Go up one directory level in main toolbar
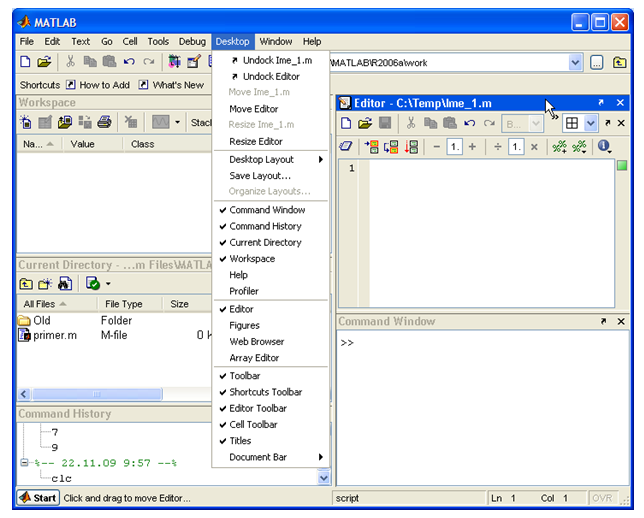 pos(620,63)
